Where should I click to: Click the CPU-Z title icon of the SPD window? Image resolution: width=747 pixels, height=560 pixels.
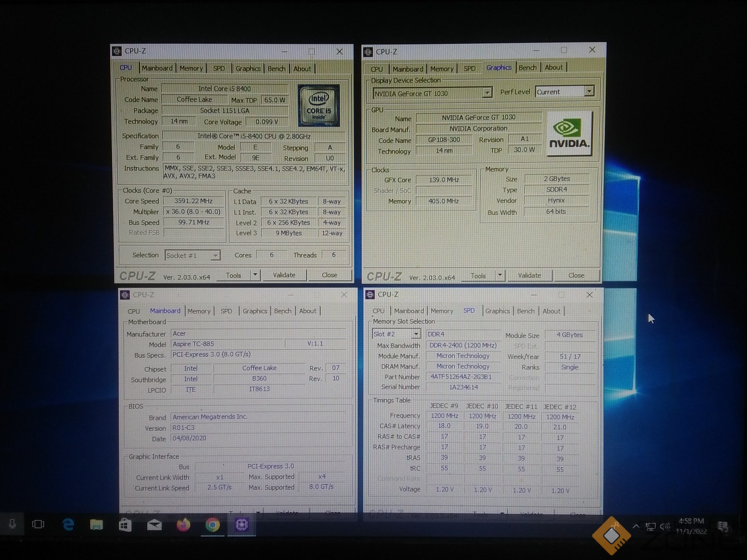pyautogui.click(x=370, y=294)
